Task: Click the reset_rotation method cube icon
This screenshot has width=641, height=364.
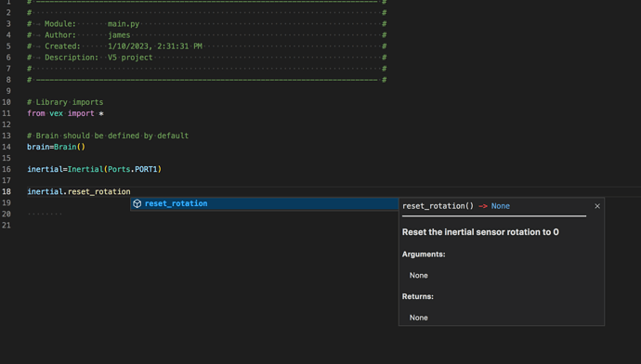Action: (x=137, y=203)
